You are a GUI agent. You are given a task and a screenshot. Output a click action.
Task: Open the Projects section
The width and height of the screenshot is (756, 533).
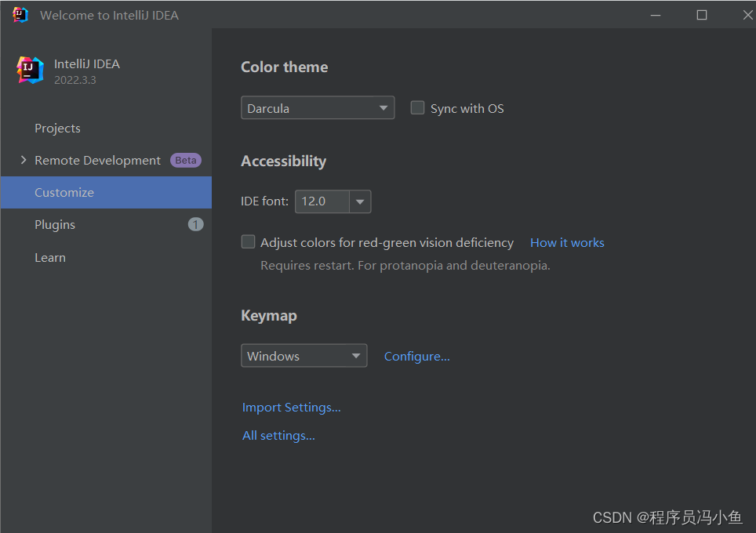click(x=57, y=129)
